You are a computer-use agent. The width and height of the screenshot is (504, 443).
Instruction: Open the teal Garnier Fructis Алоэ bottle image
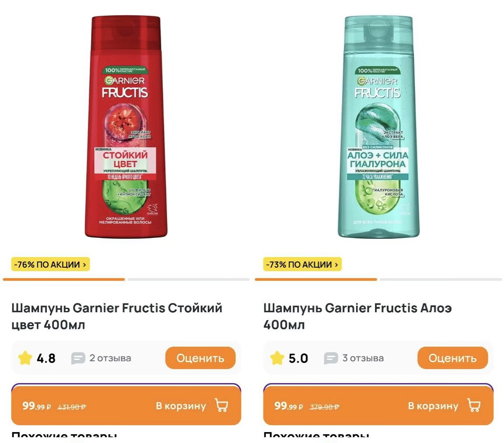(x=378, y=126)
